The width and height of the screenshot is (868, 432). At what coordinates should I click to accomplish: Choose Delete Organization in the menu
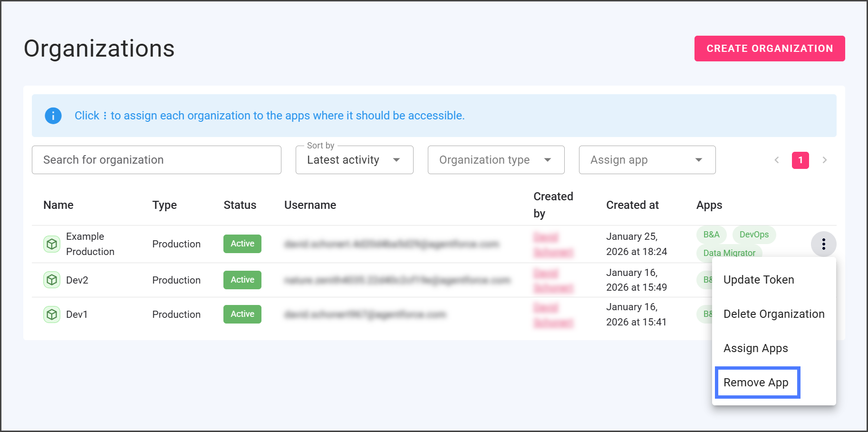click(774, 314)
